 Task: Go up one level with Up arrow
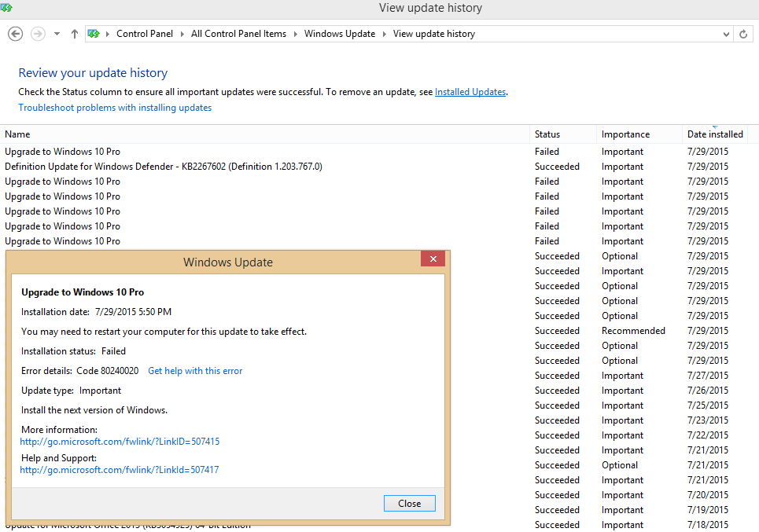point(75,34)
